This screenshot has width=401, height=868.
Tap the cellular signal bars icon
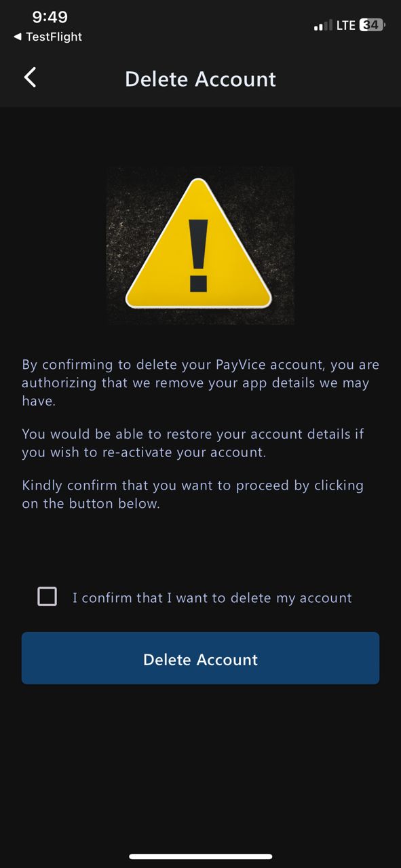323,26
